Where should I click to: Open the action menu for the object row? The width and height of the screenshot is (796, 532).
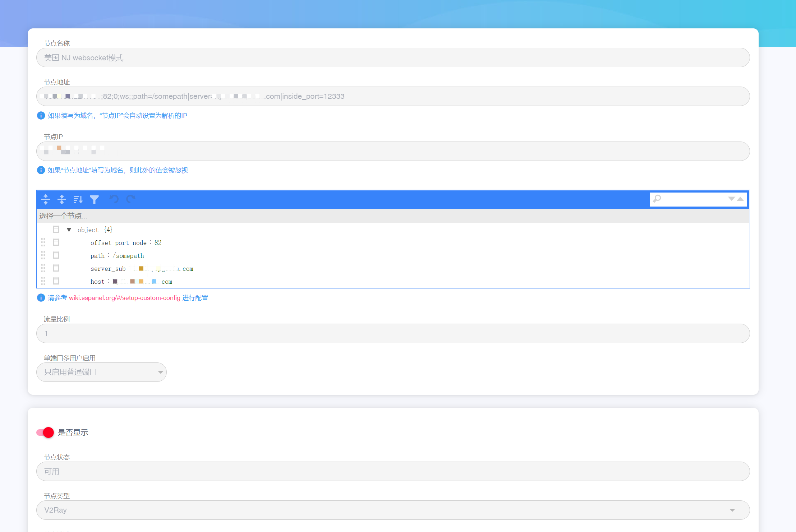pyautogui.click(x=56, y=229)
